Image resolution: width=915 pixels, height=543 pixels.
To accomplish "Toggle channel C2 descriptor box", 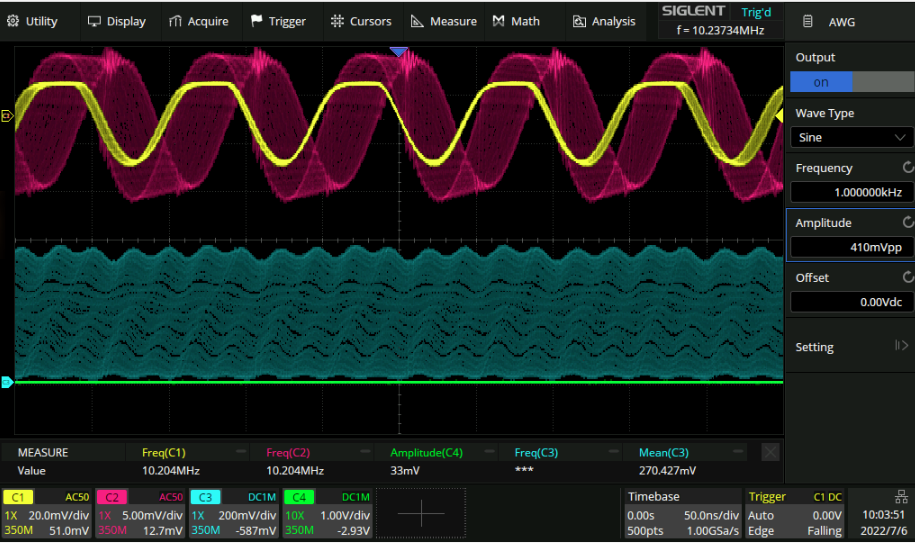I will click(140, 512).
